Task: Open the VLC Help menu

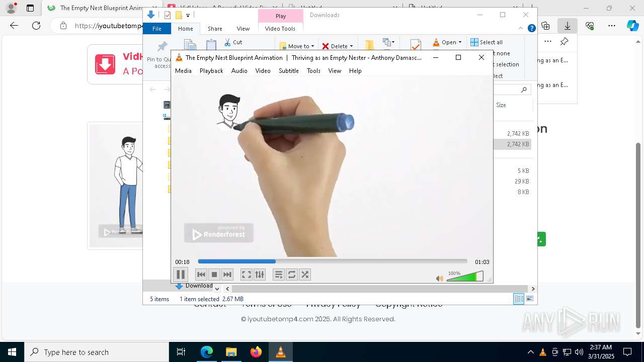Action: tap(355, 71)
